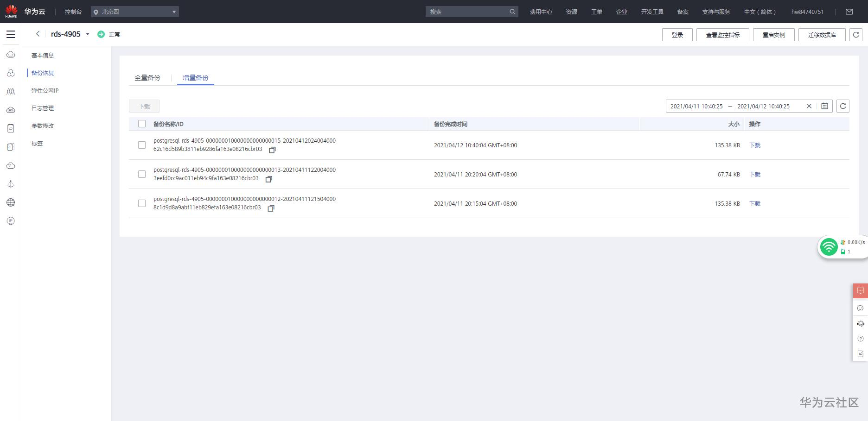Click the Huawei logo icon
Image resolution: width=868 pixels, height=421 pixels.
point(11,11)
